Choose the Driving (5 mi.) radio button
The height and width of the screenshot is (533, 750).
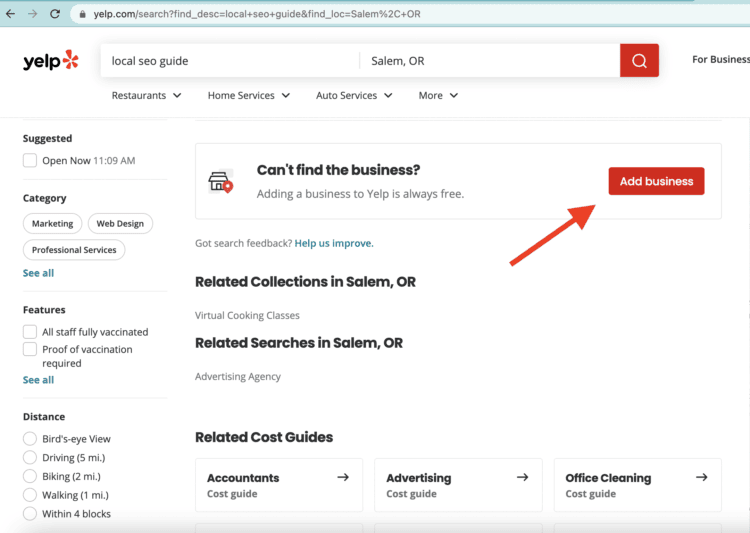click(x=30, y=458)
